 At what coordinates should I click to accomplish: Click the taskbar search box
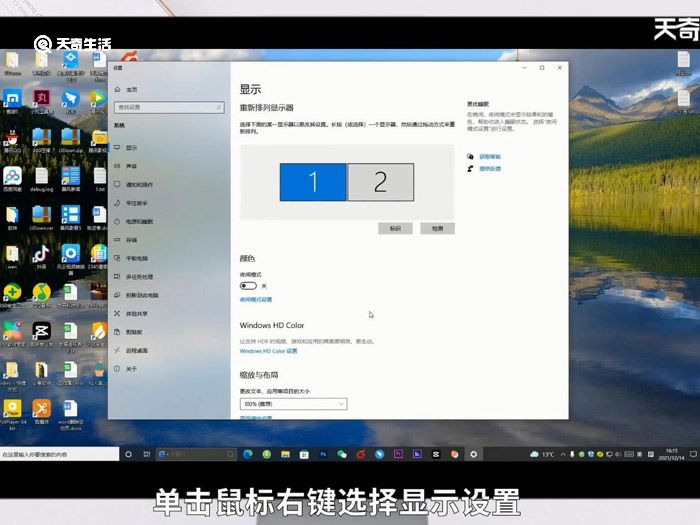point(58,454)
